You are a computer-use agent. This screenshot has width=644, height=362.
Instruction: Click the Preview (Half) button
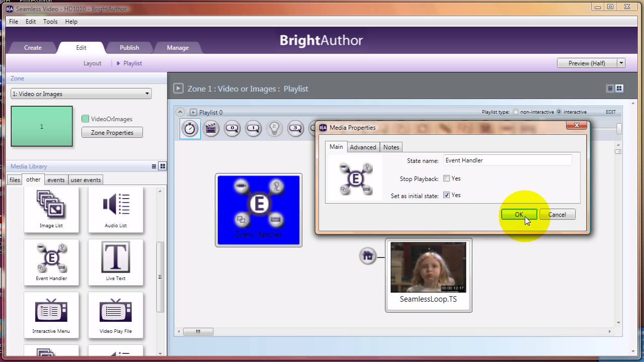(x=587, y=63)
